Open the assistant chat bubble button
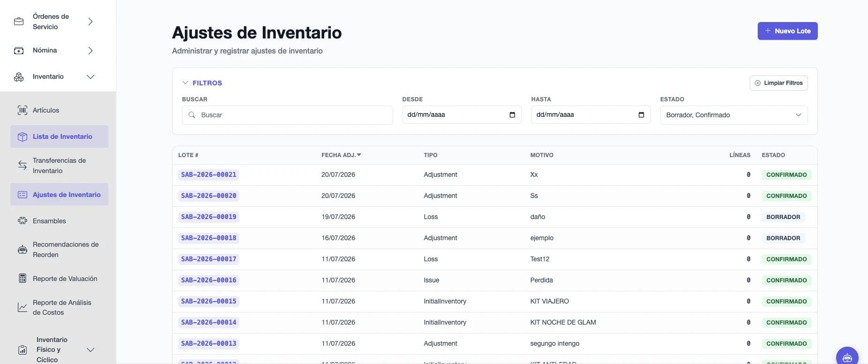868x364 pixels. coord(847,358)
